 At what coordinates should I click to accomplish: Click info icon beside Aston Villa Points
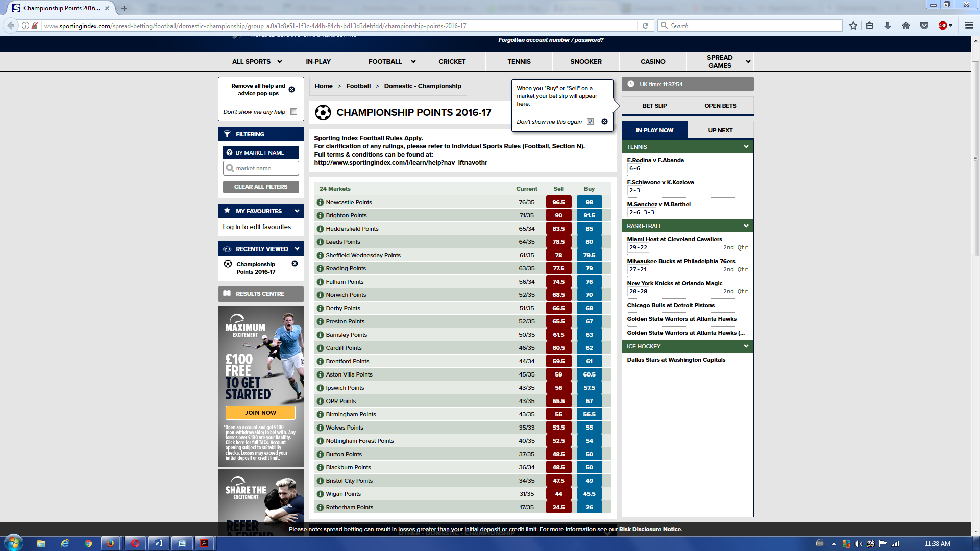[320, 374]
